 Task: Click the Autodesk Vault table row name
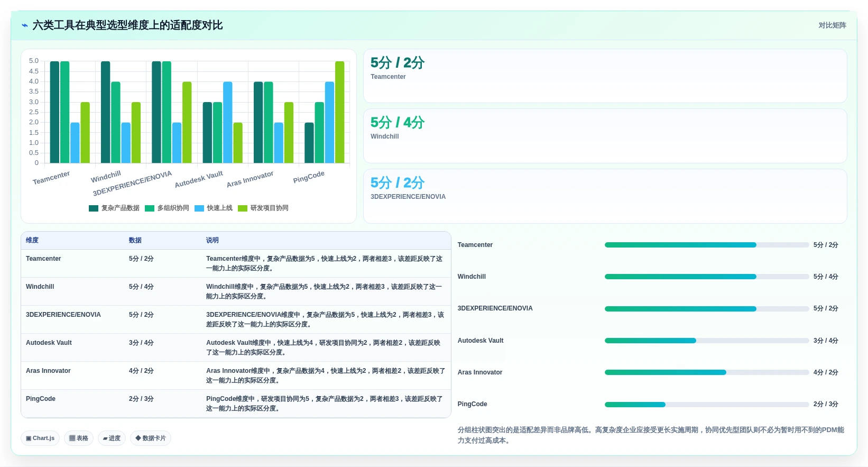(49, 343)
